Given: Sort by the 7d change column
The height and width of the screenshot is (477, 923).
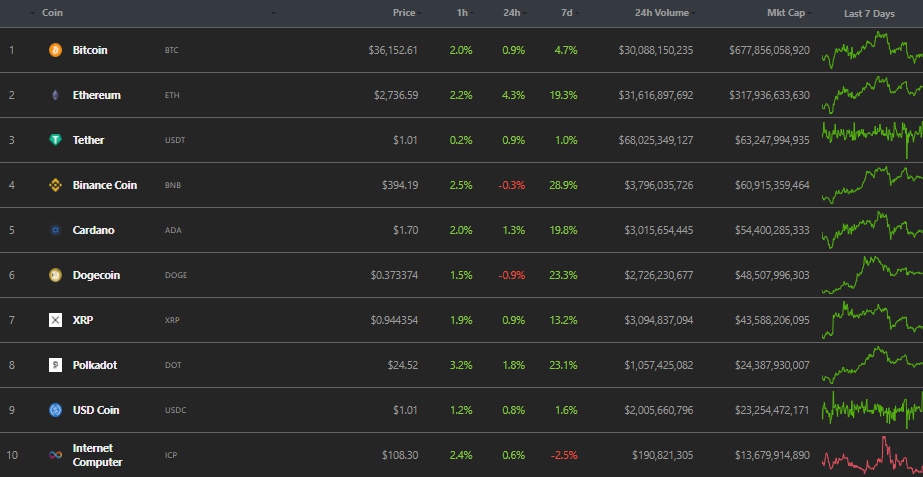Looking at the screenshot, I should 567,13.
